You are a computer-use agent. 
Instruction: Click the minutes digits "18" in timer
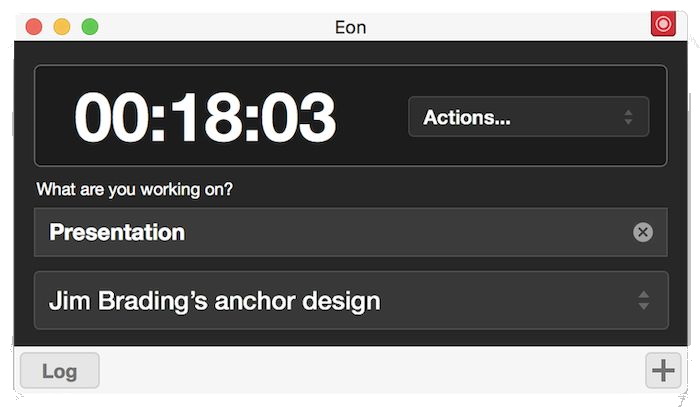pos(205,117)
